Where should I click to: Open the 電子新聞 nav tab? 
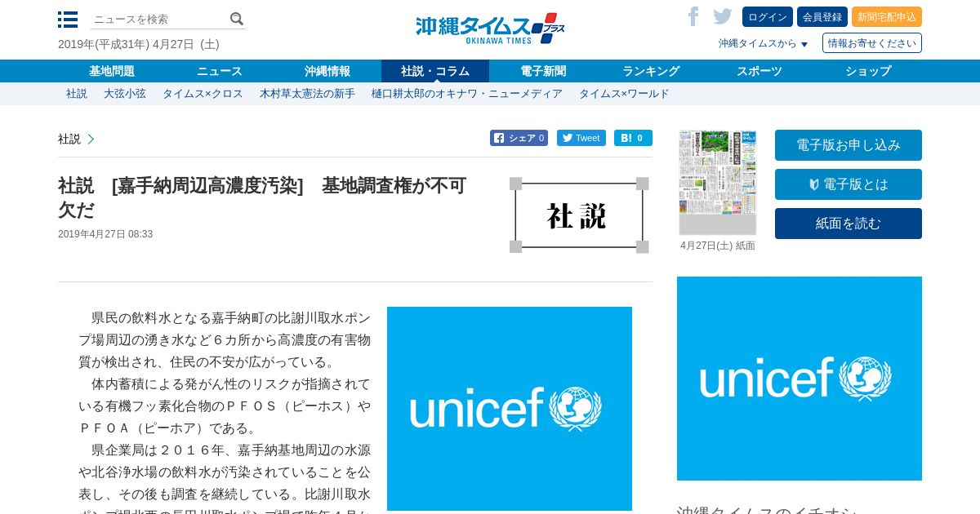543,71
